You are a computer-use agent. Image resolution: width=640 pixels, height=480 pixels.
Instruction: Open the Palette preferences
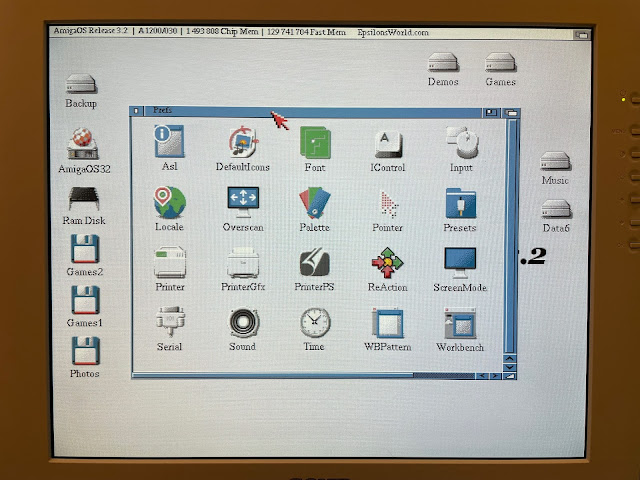point(315,203)
